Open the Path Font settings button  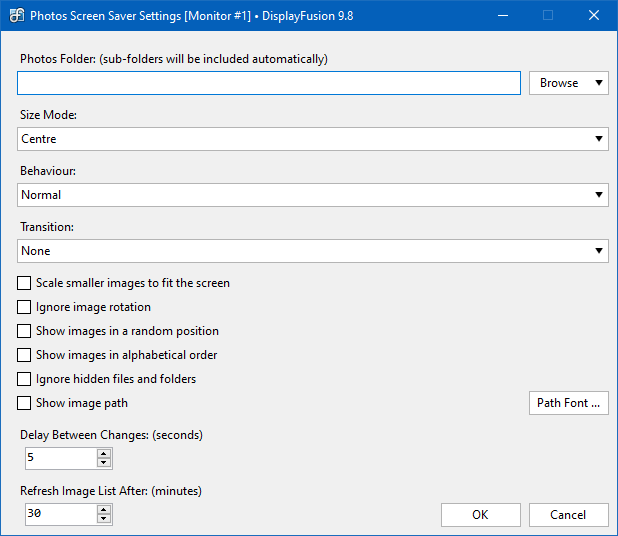569,403
